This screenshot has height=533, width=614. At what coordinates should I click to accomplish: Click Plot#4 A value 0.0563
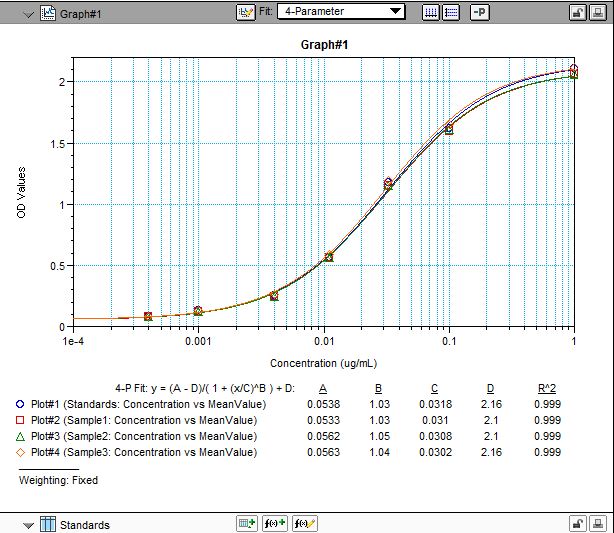[x=323, y=452]
